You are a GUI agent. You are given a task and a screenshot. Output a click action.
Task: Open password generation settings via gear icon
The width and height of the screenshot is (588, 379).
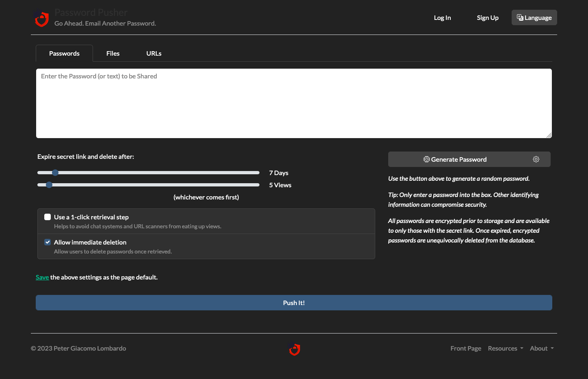536,159
